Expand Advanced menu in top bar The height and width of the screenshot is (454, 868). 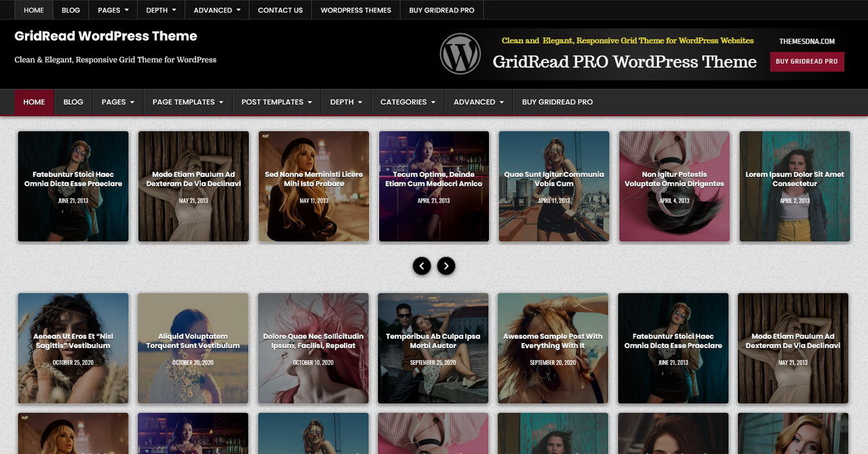(217, 10)
